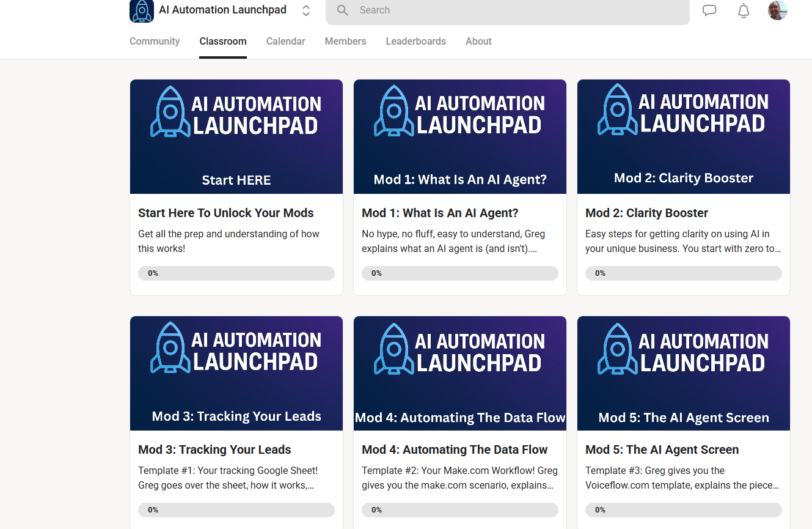Click the Start Here To Unlock Your Mods title
This screenshot has height=529, width=812.
[x=226, y=213]
